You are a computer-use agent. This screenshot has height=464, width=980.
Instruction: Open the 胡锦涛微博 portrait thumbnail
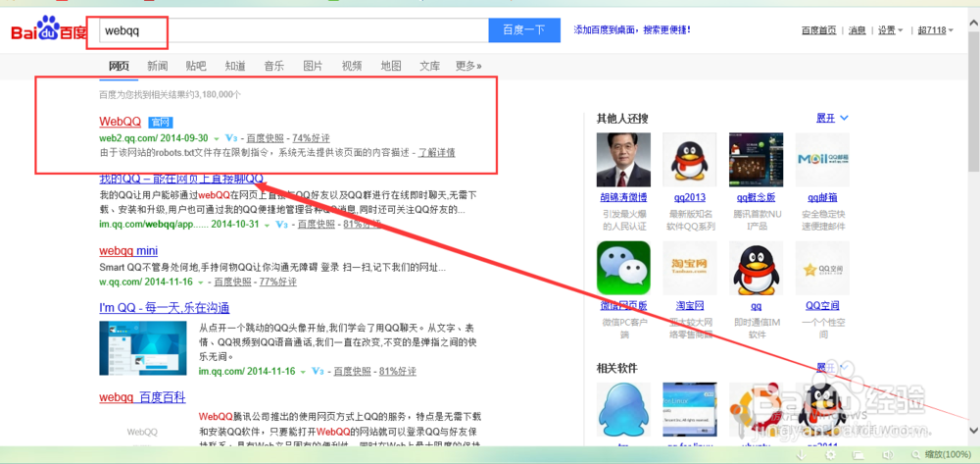tap(623, 160)
